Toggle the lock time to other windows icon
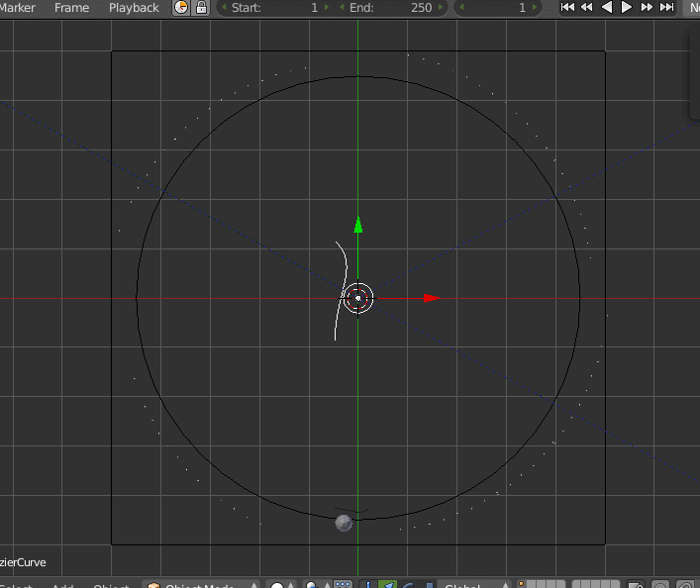The width and height of the screenshot is (700, 588). point(201,8)
